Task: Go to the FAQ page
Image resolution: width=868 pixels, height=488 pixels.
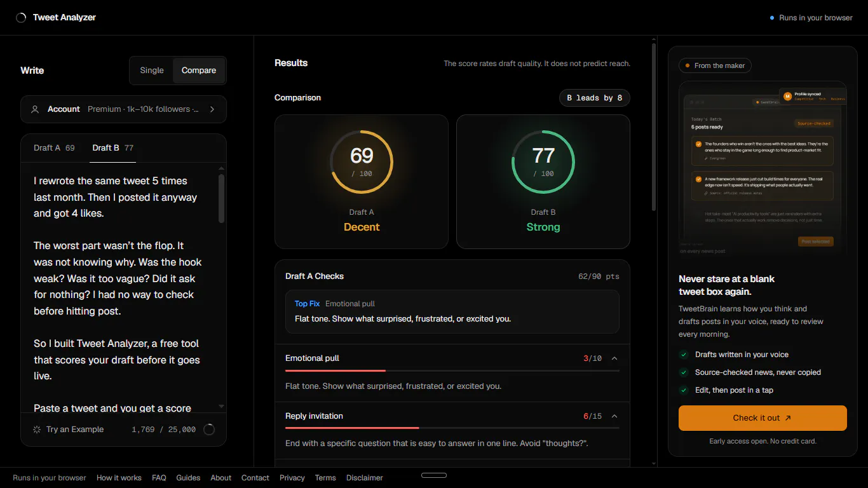Action: click(x=159, y=478)
